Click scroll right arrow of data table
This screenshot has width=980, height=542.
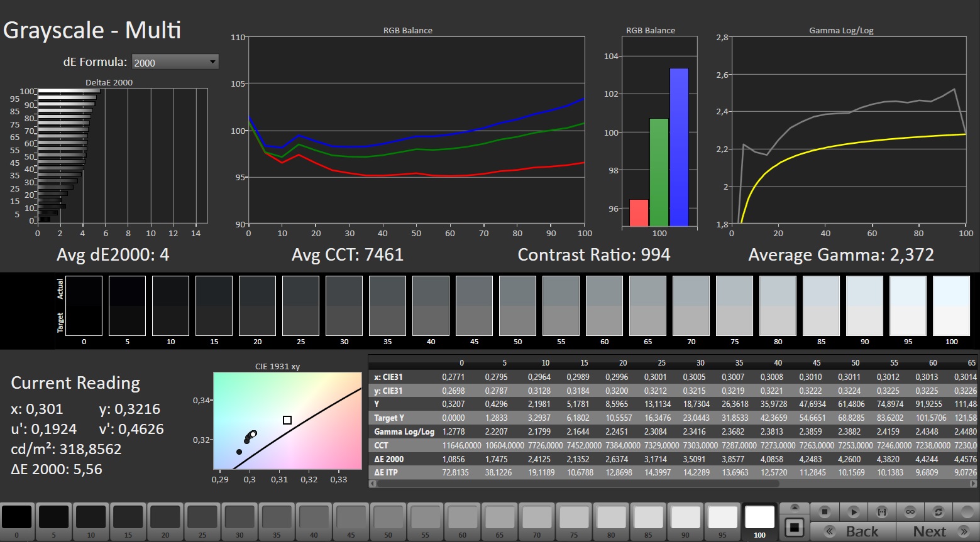click(974, 484)
